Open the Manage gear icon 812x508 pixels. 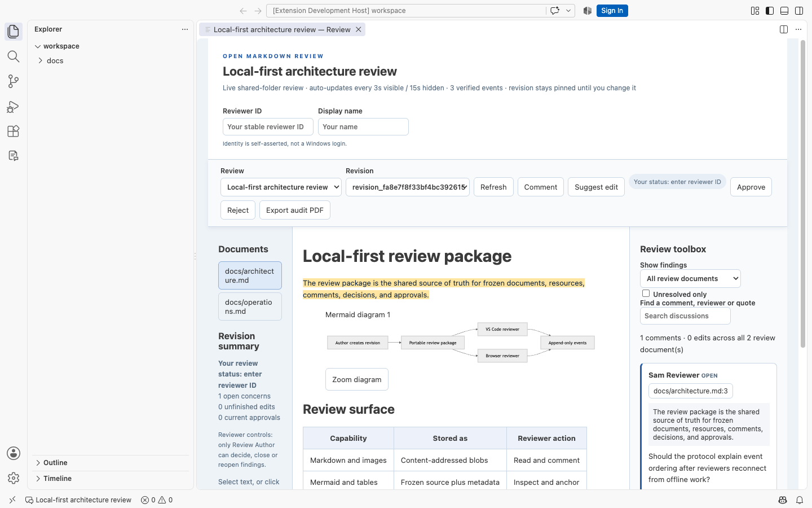(14, 478)
